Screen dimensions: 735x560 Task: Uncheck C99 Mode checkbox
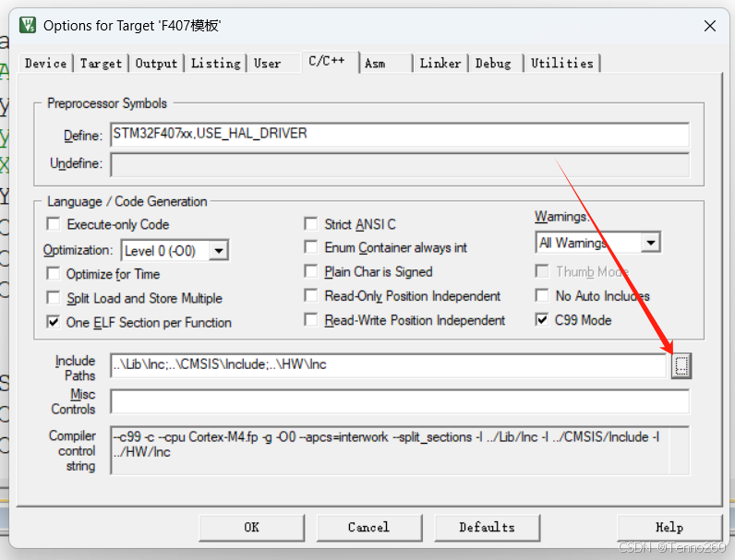coord(542,320)
